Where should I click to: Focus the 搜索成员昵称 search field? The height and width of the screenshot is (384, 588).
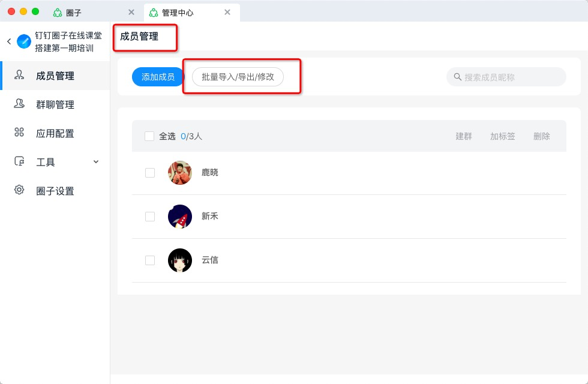click(506, 77)
